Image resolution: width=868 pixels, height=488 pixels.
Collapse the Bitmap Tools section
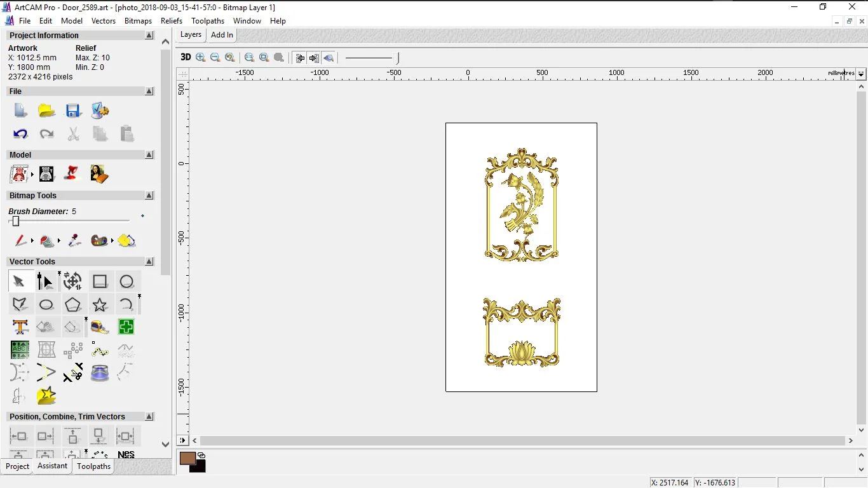click(149, 196)
